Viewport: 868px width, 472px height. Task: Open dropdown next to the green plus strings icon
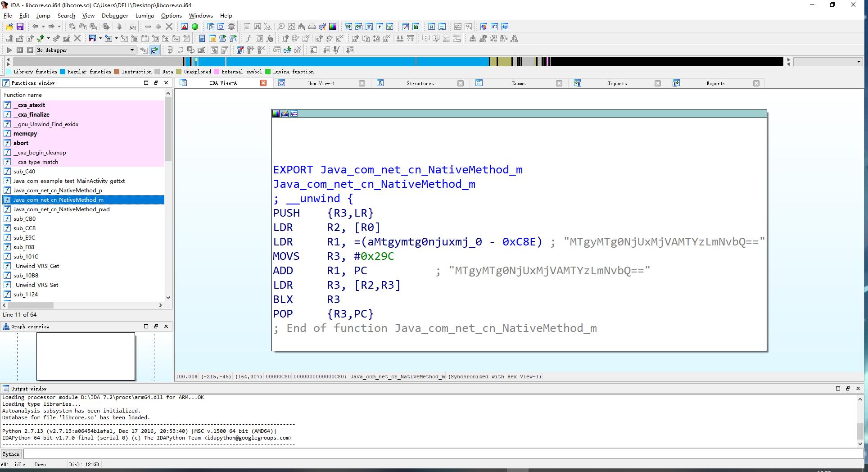48,38
